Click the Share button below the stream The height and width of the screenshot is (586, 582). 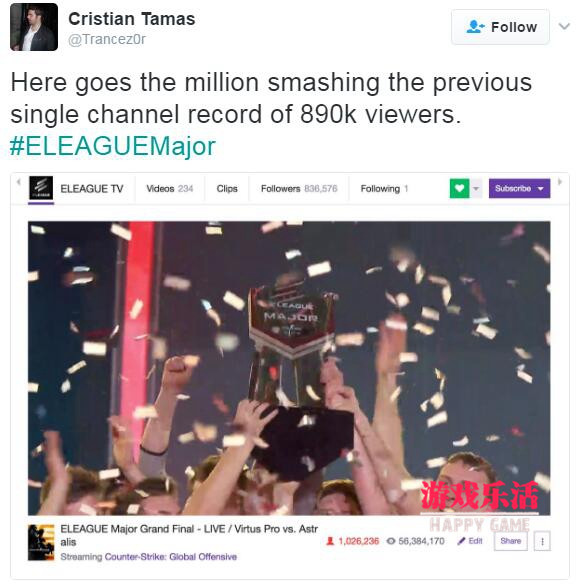point(511,541)
